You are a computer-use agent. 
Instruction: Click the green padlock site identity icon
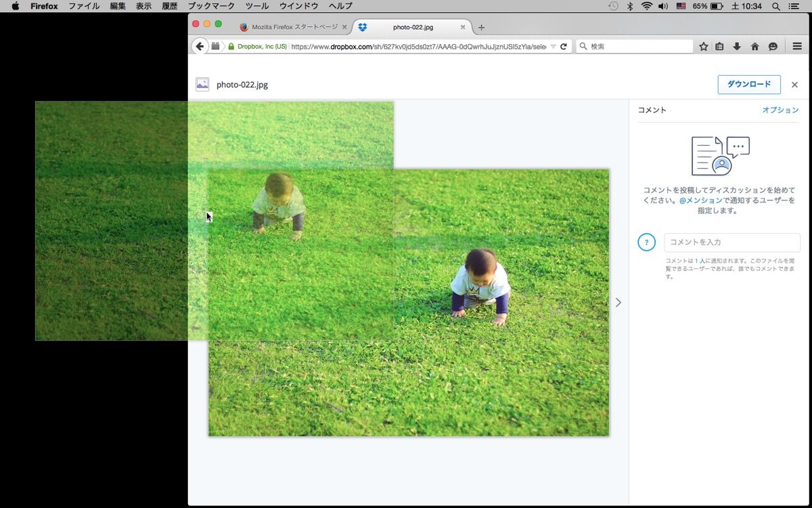[231, 47]
